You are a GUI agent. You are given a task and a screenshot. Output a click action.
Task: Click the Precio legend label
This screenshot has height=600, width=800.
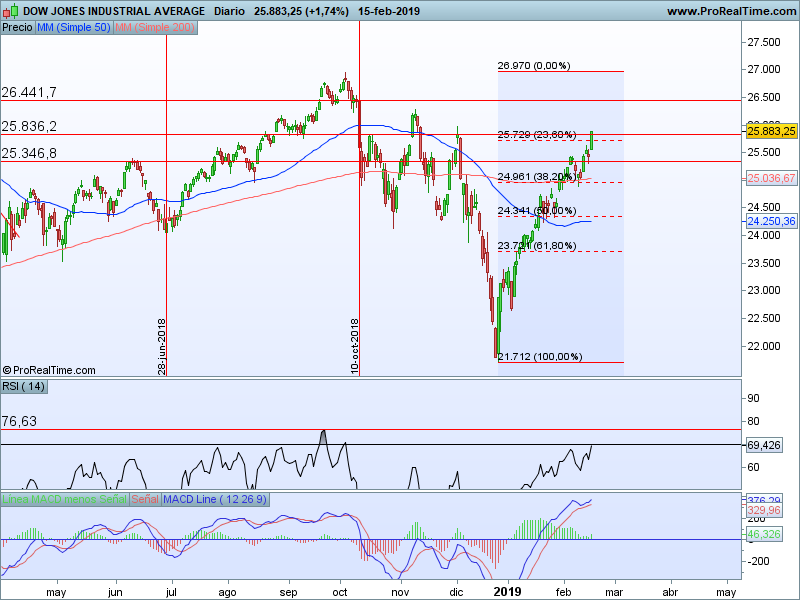click(x=17, y=28)
